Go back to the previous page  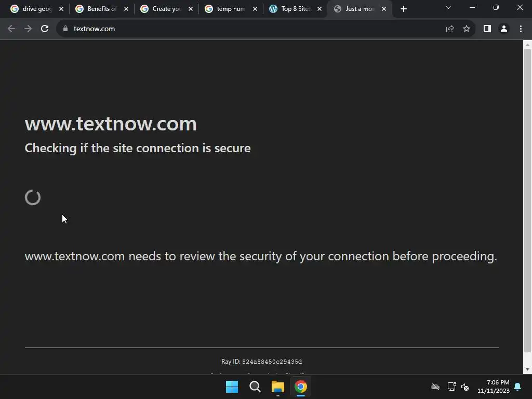click(x=11, y=29)
